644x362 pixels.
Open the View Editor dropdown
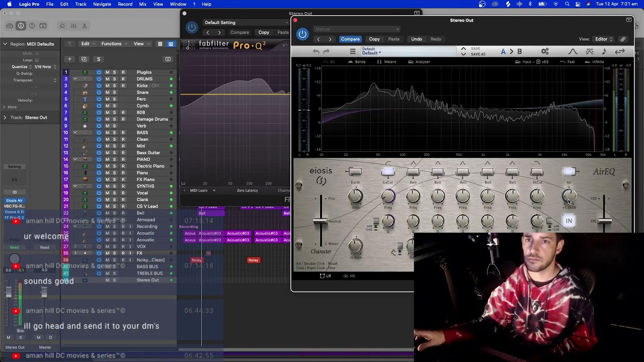pyautogui.click(x=604, y=39)
